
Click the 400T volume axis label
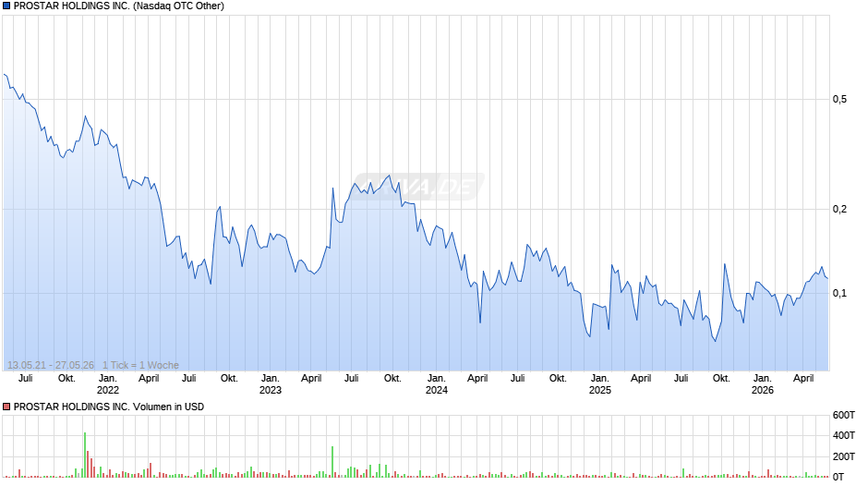click(x=844, y=435)
